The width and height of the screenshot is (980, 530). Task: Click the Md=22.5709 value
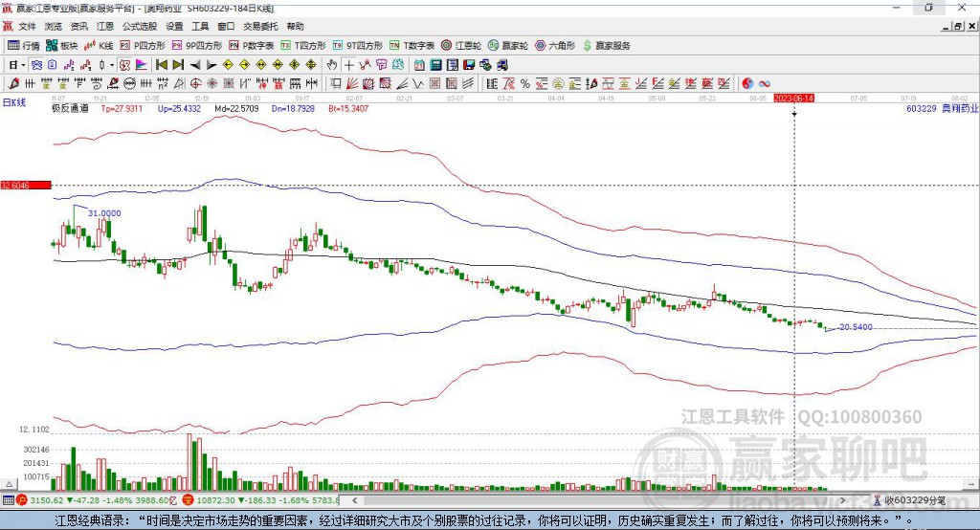click(236, 108)
